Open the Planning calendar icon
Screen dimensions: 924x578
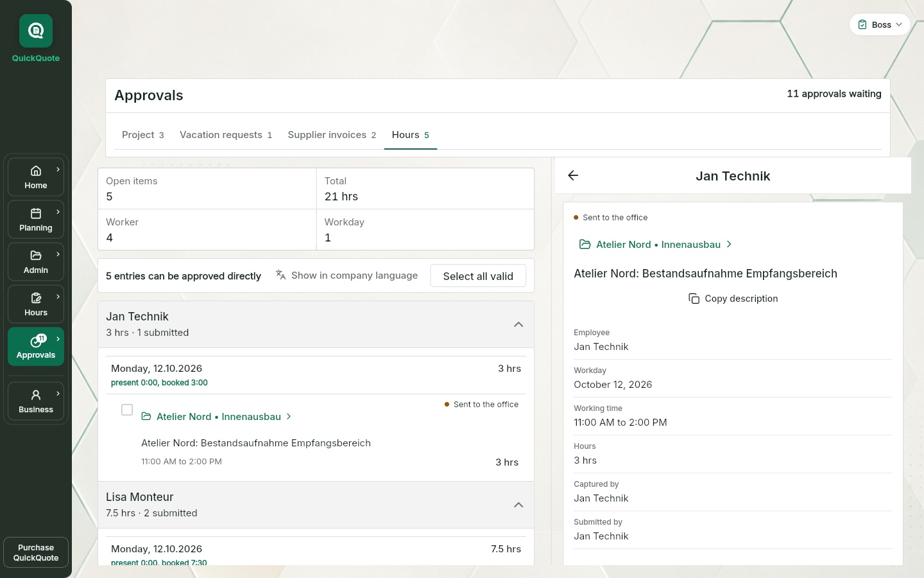tap(36, 213)
